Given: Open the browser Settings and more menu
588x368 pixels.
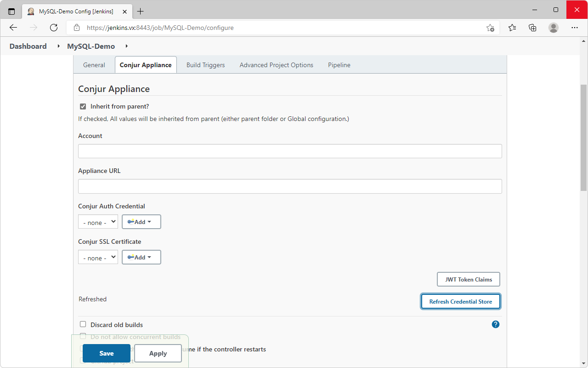Looking at the screenshot, I should pos(575,28).
